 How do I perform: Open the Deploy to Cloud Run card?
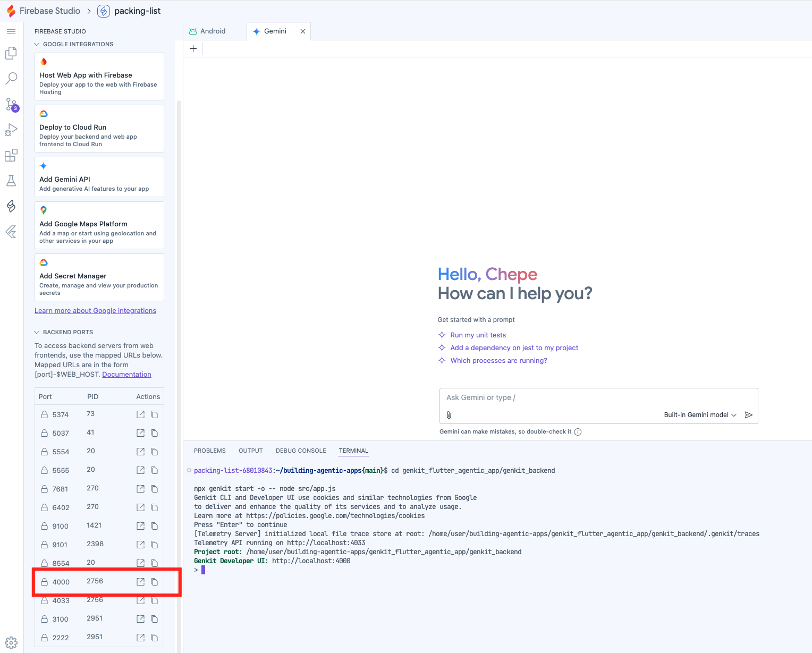click(x=99, y=129)
